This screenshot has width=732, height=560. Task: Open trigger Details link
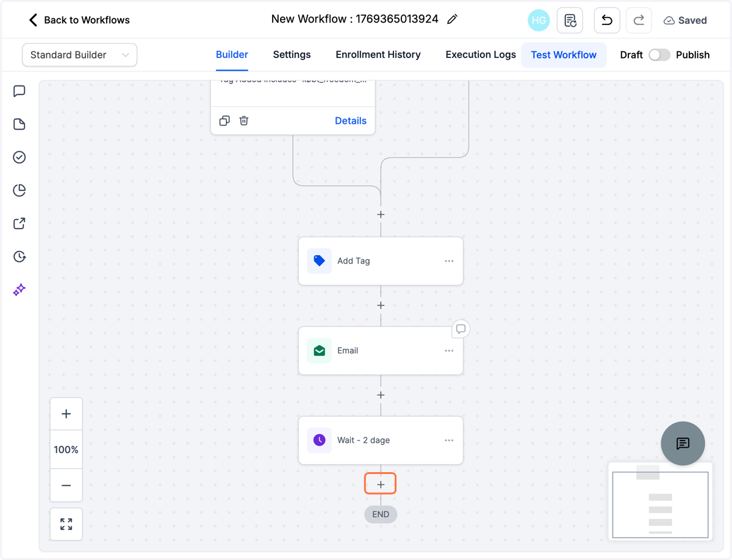(x=351, y=121)
